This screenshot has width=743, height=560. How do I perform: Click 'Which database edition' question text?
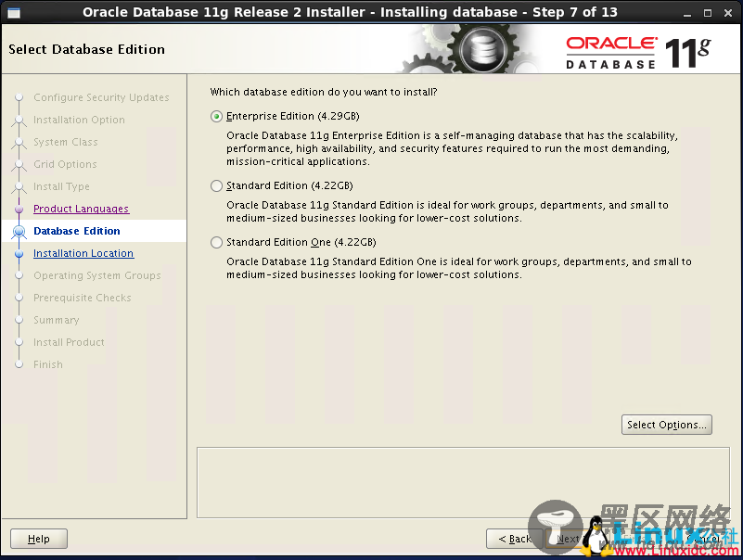click(x=324, y=92)
